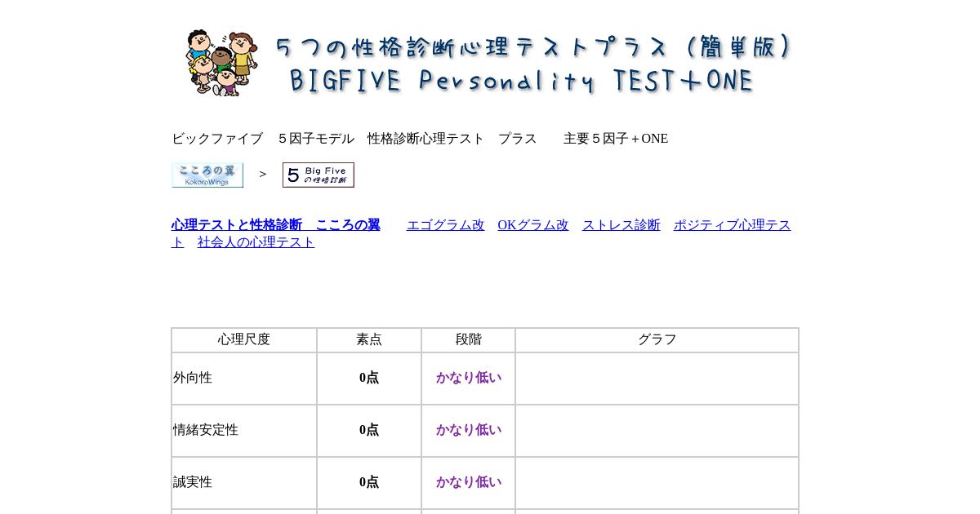The image size is (980, 514).
Task: Select the 情緒安定性 row label
Action: point(206,430)
